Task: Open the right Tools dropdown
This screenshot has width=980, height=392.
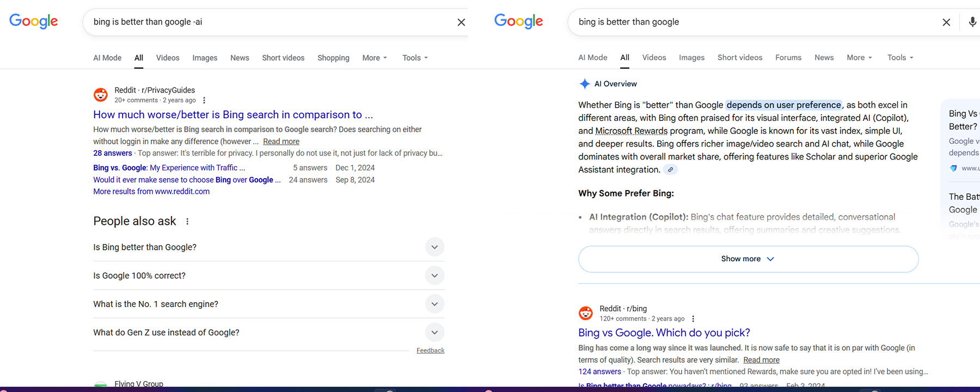Action: coord(900,58)
